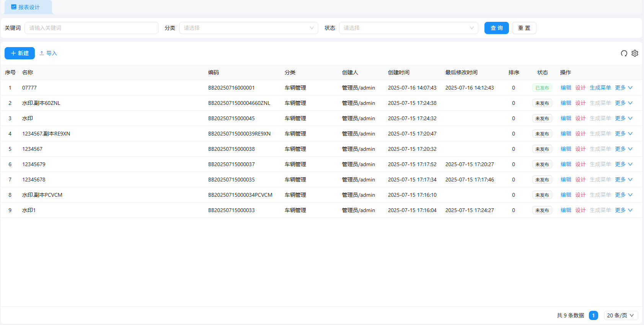Expand 更多 menu for row 07777
This screenshot has height=325, width=644.
click(623, 88)
